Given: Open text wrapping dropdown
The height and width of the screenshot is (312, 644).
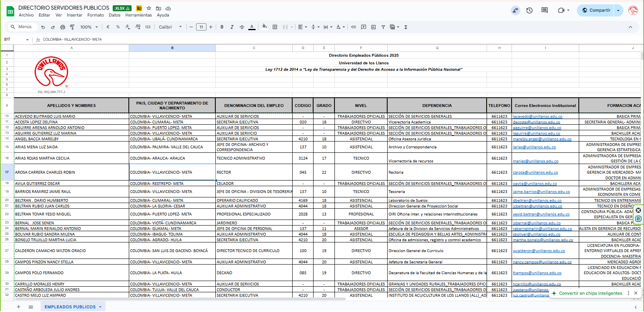Looking at the screenshot, I should coord(328,27).
